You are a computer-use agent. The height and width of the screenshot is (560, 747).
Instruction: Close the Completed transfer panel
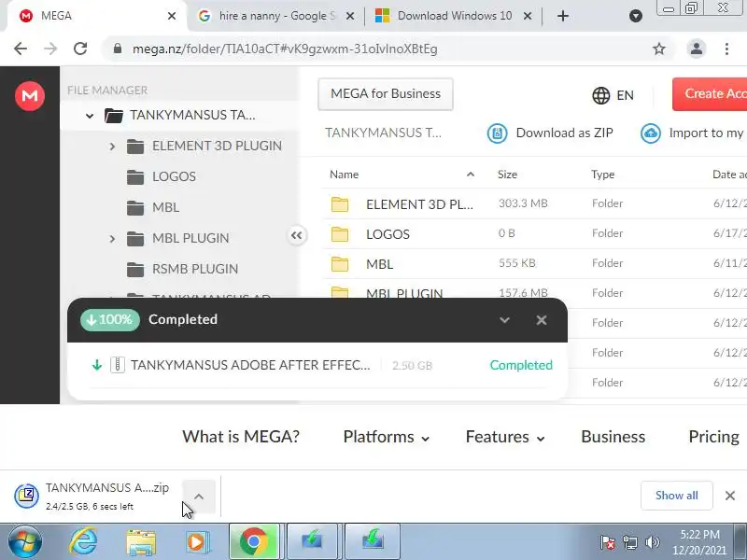point(542,320)
